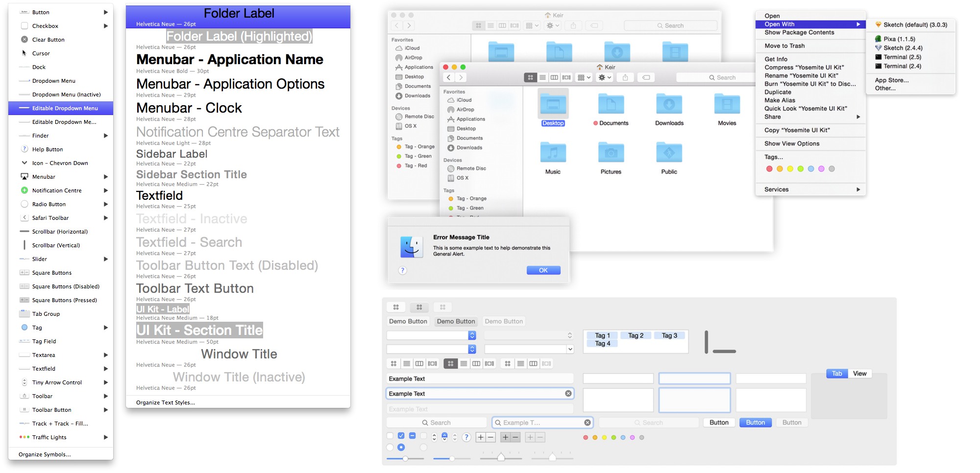
Task: Click the tick-marked slider's pointer thumb
Action: click(501, 457)
